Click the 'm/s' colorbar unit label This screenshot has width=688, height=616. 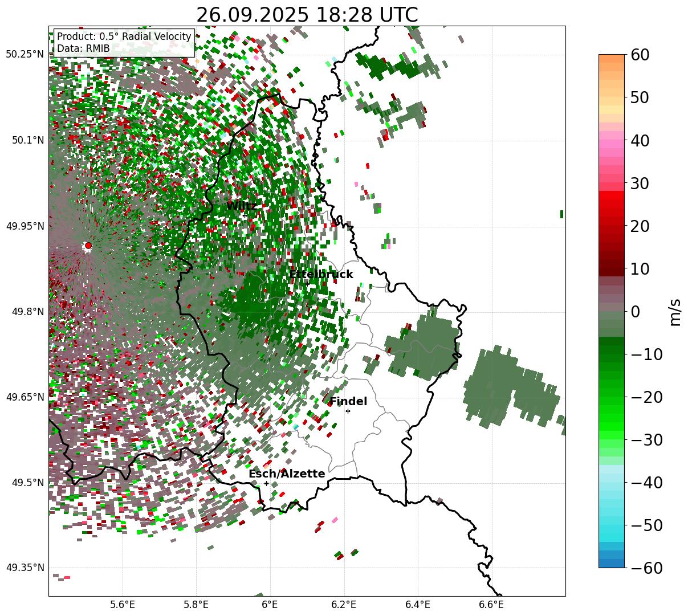click(675, 311)
